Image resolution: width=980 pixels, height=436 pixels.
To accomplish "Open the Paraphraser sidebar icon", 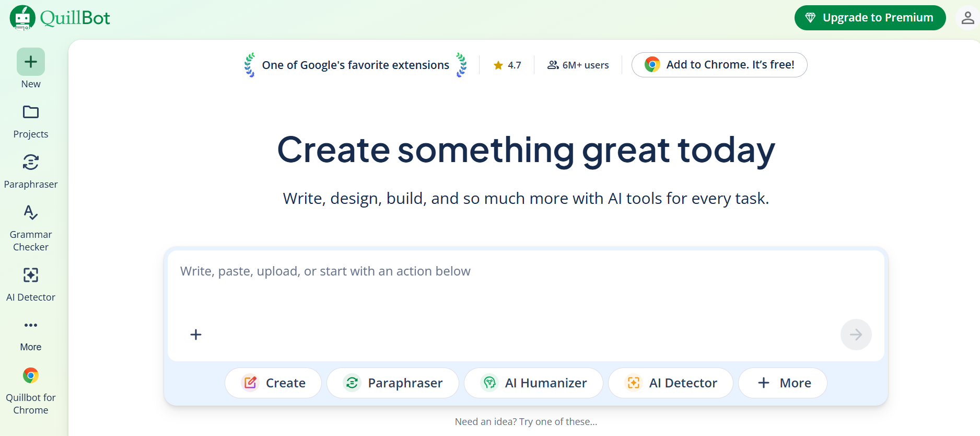I will point(31,162).
